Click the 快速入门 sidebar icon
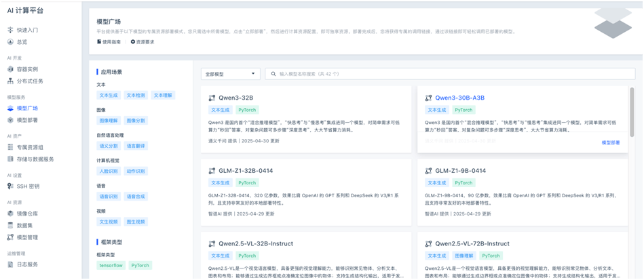 pyautogui.click(x=11, y=31)
